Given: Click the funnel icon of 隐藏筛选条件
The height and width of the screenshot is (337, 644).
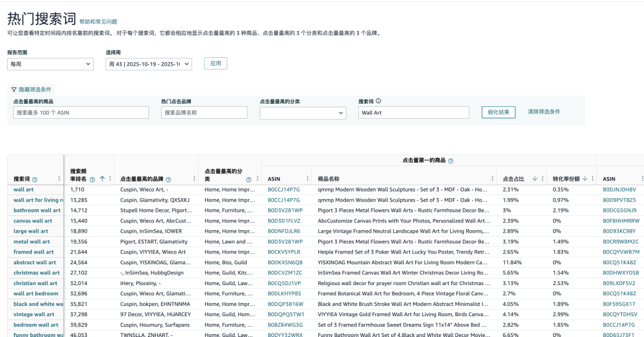Looking at the screenshot, I should click(x=14, y=89).
